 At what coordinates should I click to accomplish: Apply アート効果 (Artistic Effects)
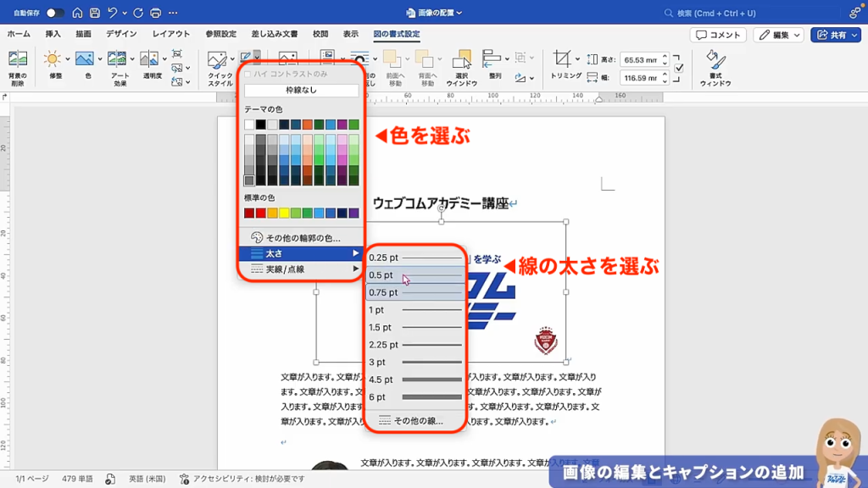[119, 61]
